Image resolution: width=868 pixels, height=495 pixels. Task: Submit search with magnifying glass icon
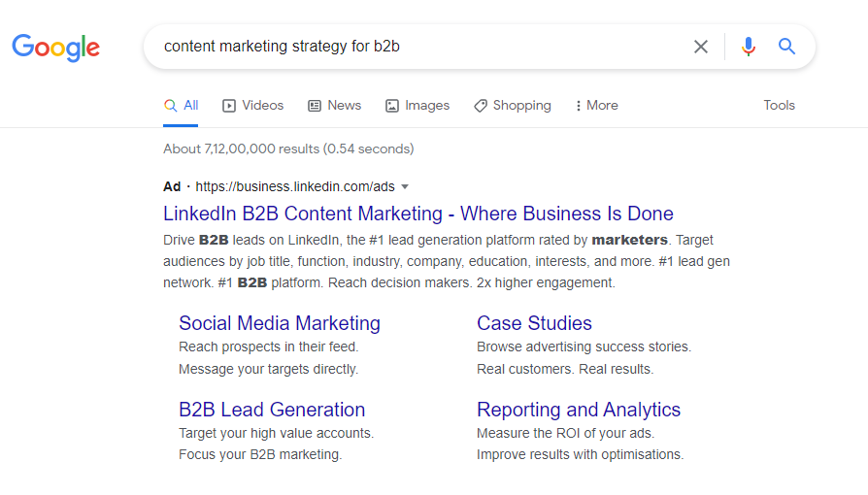pos(786,47)
